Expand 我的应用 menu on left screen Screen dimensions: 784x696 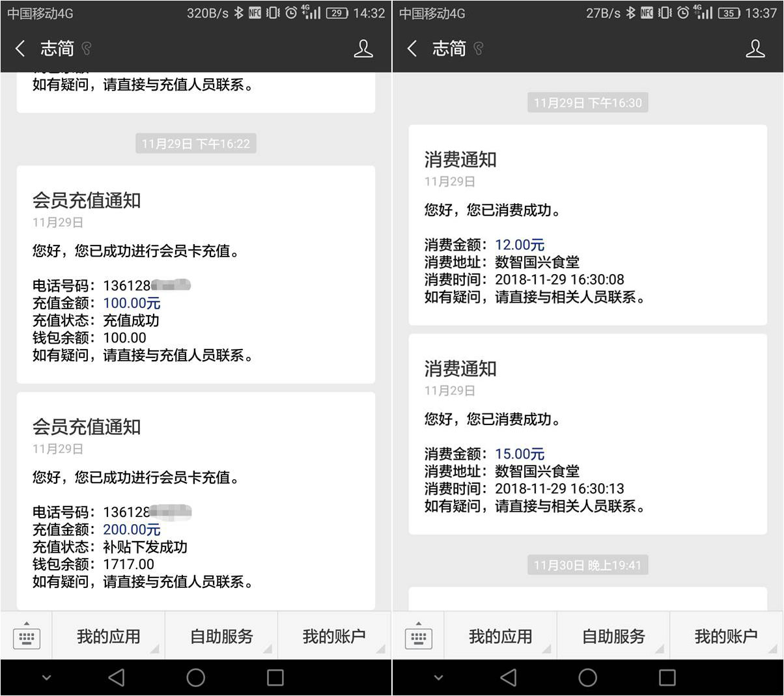pyautogui.click(x=109, y=636)
